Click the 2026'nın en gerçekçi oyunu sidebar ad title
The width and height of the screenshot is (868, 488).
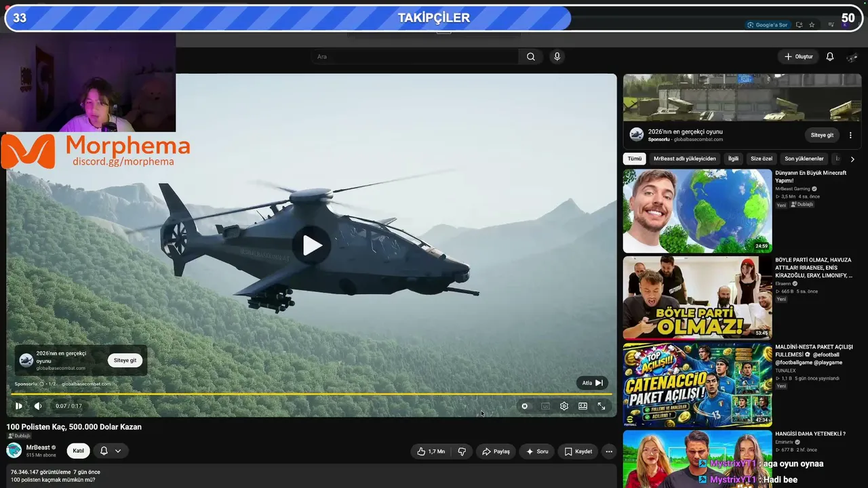685,131
